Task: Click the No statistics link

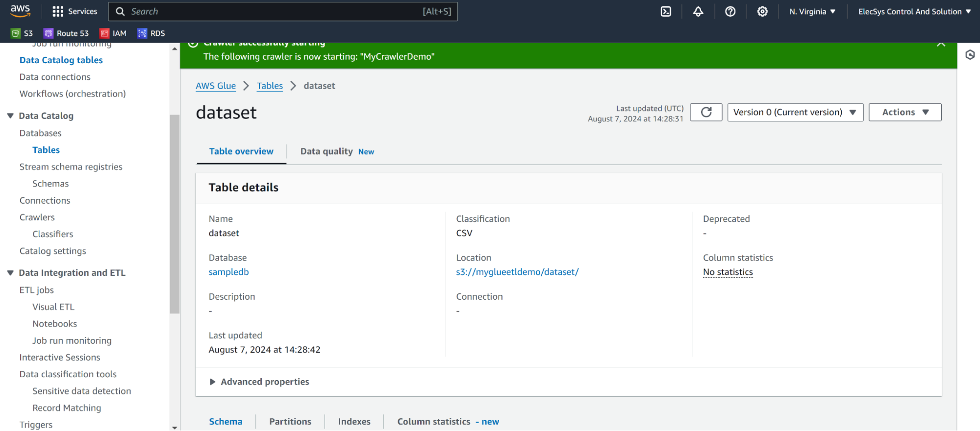Action: [728, 272]
